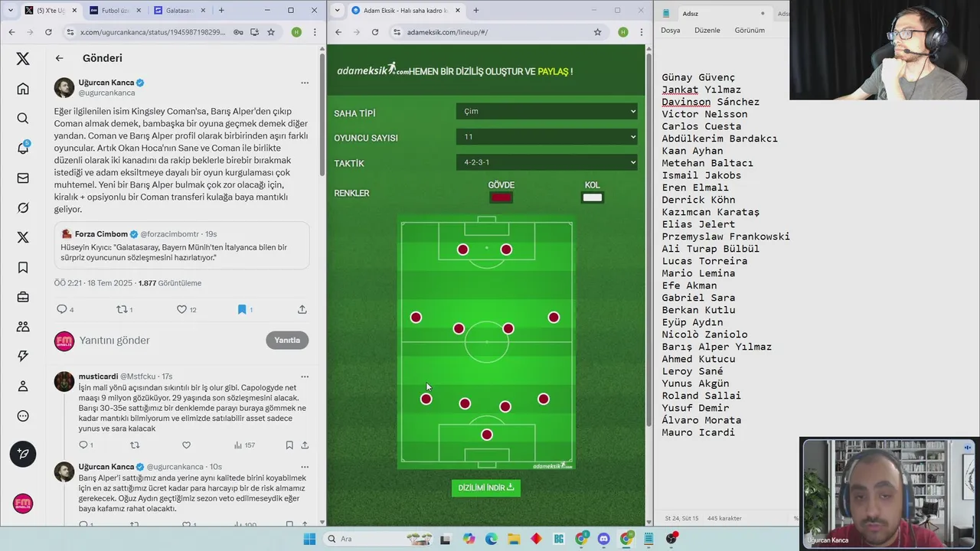Click Mauro Icardi in Notepad list

[x=698, y=432]
